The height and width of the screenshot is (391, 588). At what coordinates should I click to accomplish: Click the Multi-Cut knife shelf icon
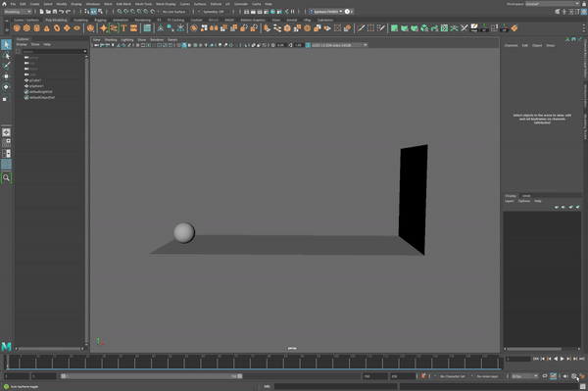[361, 28]
